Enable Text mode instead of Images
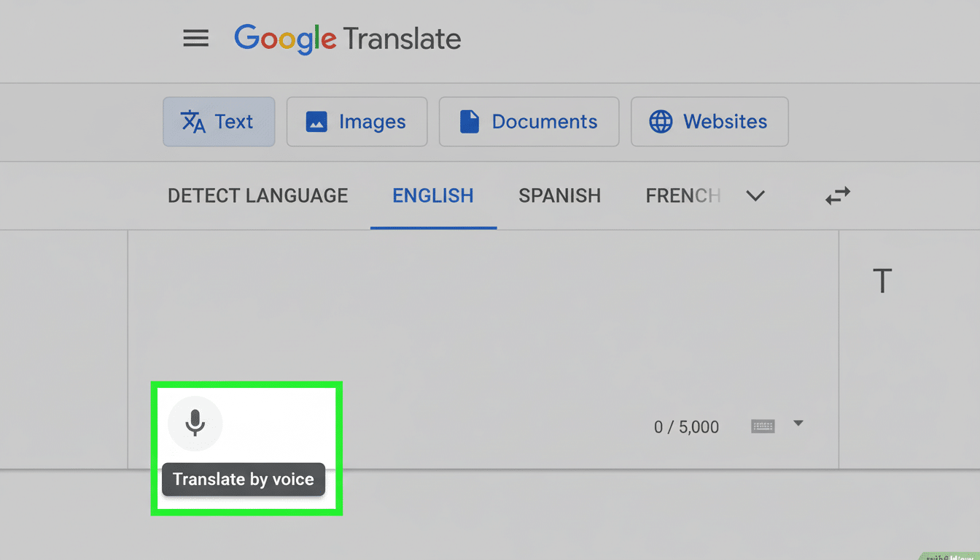This screenshot has height=560, width=980. coord(219,121)
